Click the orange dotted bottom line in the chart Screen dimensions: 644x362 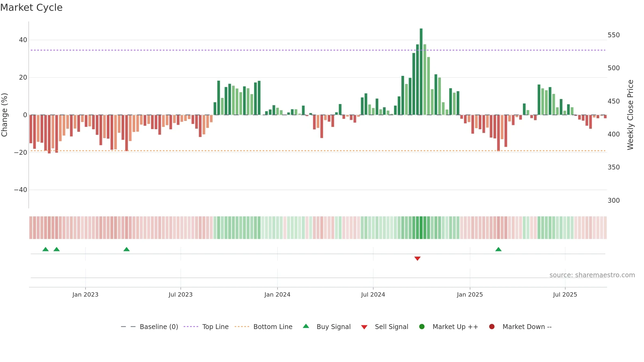point(318,151)
